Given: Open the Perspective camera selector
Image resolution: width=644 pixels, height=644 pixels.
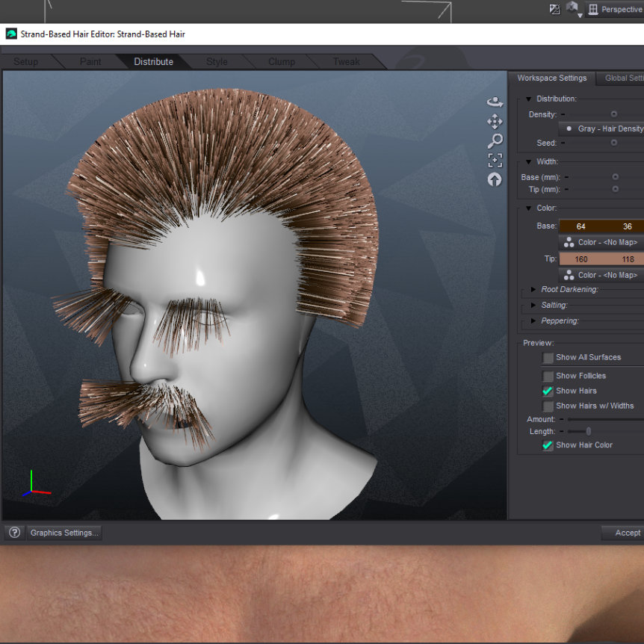Looking at the screenshot, I should 615,10.
